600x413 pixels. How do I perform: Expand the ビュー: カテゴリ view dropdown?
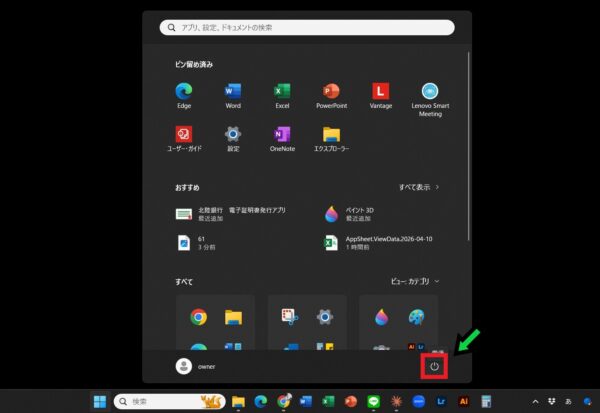coord(415,281)
